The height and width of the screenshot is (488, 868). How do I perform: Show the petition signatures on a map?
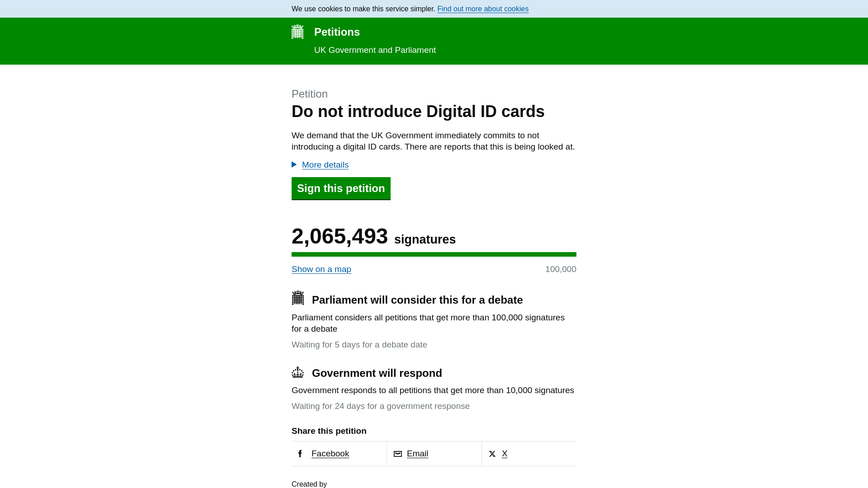pyautogui.click(x=321, y=269)
